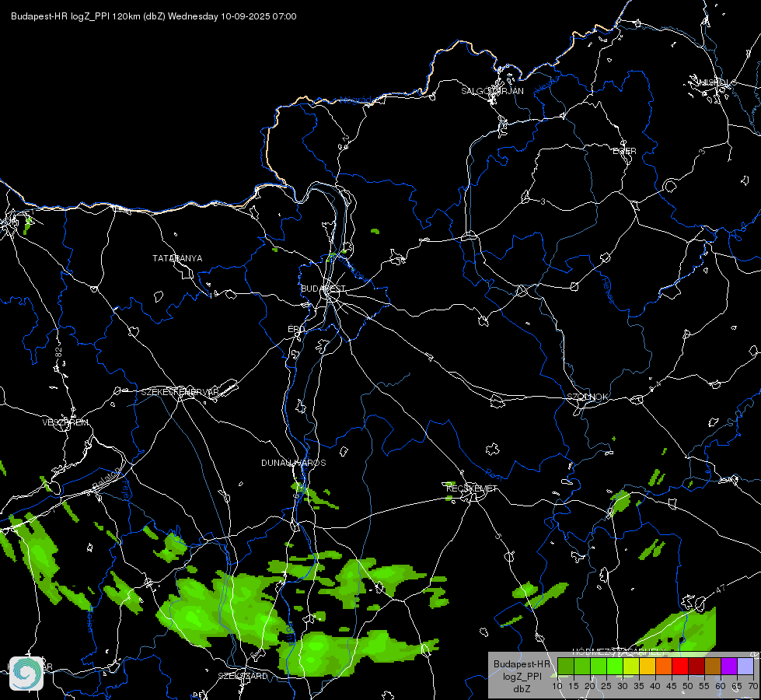Click the blue Balaton lake label

click(106, 478)
